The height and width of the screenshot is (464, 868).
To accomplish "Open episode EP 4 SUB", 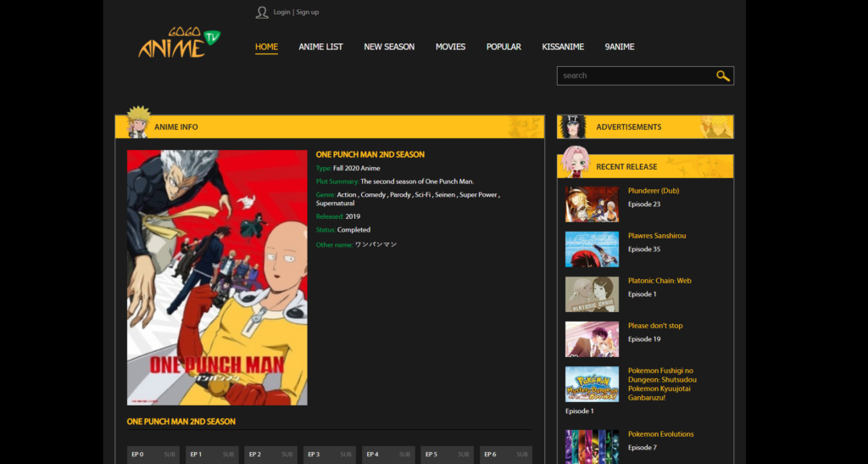I will [388, 455].
